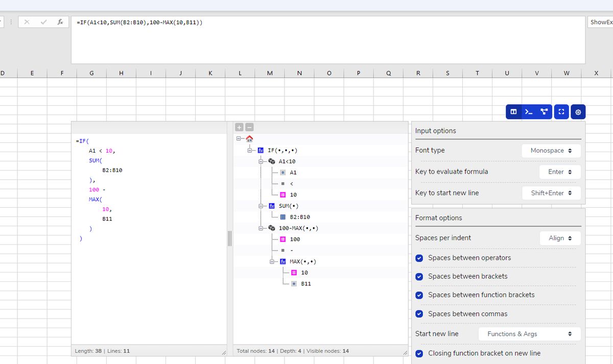Click the Input options section heading
The image size is (613, 364).
coord(436,131)
